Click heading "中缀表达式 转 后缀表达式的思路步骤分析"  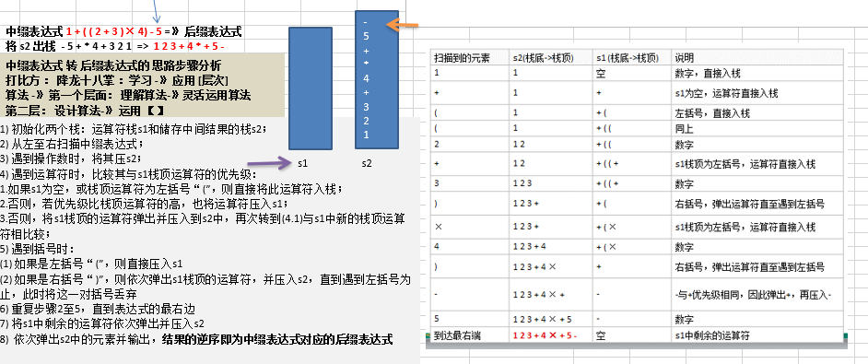coord(113,65)
